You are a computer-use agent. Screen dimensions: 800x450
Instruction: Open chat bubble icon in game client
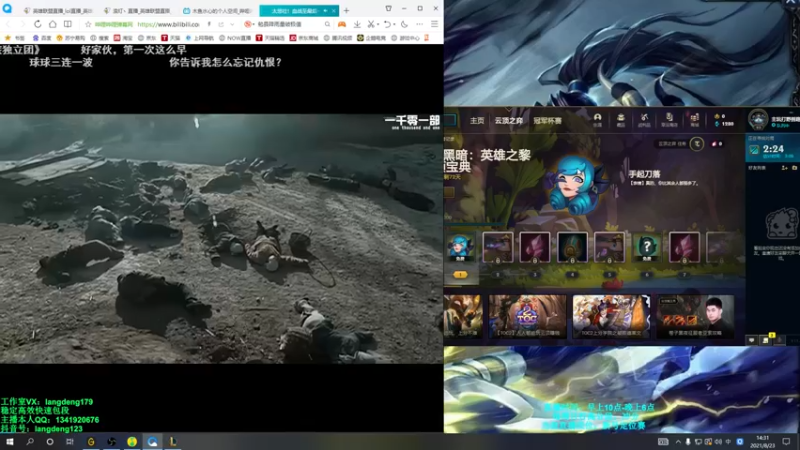(752, 340)
